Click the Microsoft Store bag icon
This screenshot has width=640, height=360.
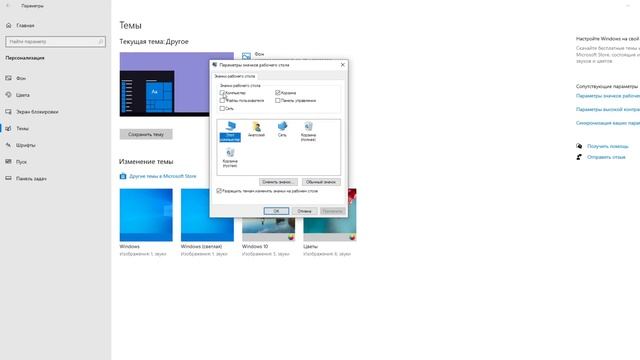point(123,176)
